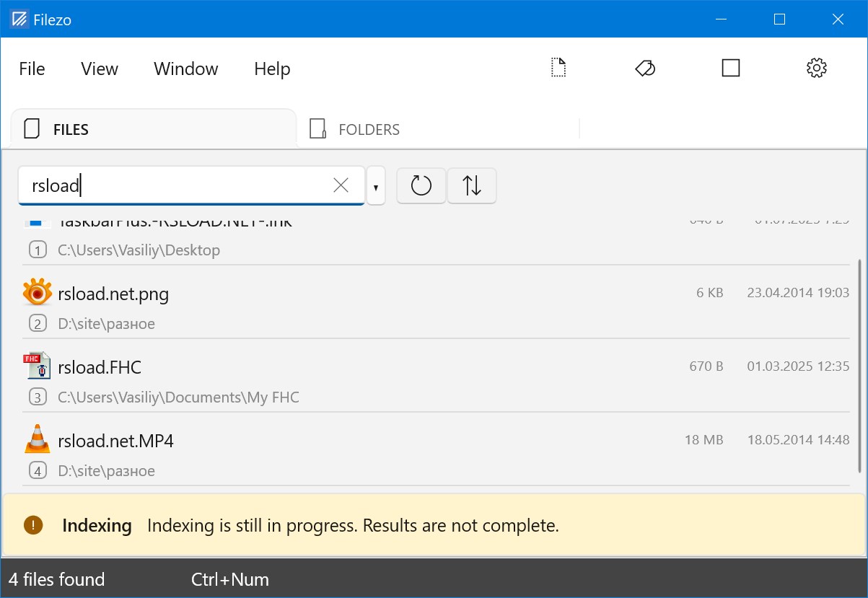
Task: Open the File menu
Action: pos(32,69)
